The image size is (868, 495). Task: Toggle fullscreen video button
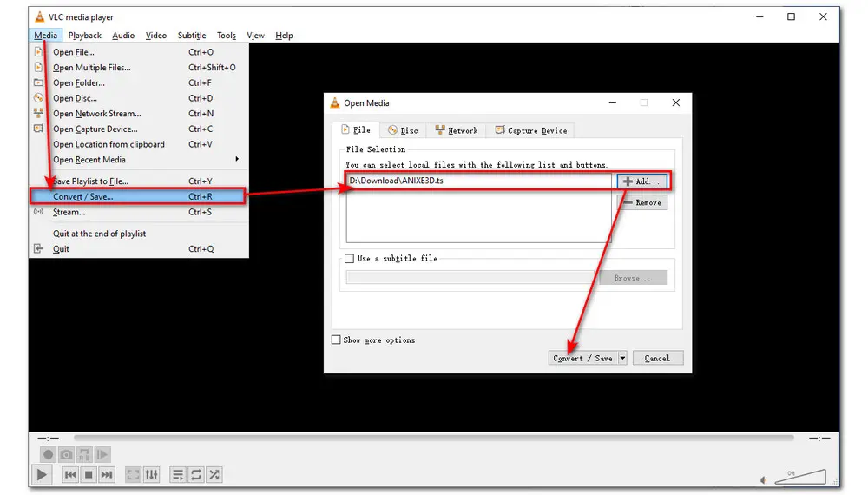point(134,474)
